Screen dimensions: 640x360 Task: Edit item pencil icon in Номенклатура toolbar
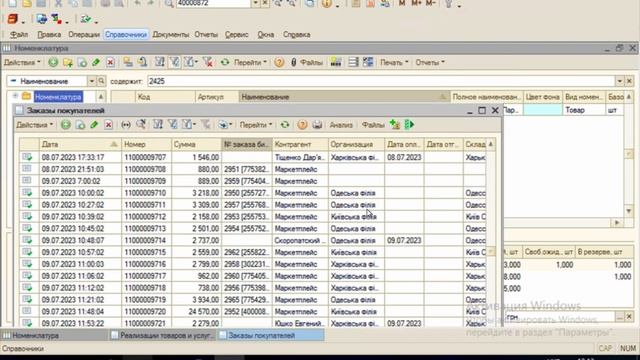[x=96, y=62]
